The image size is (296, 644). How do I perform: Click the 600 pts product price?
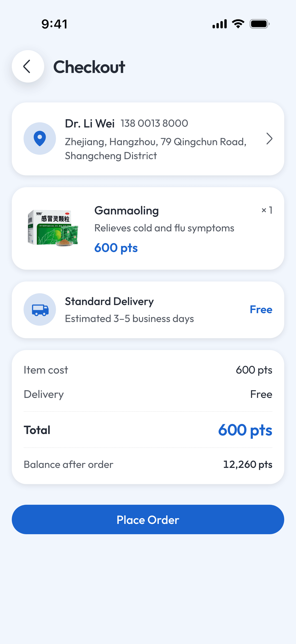116,248
